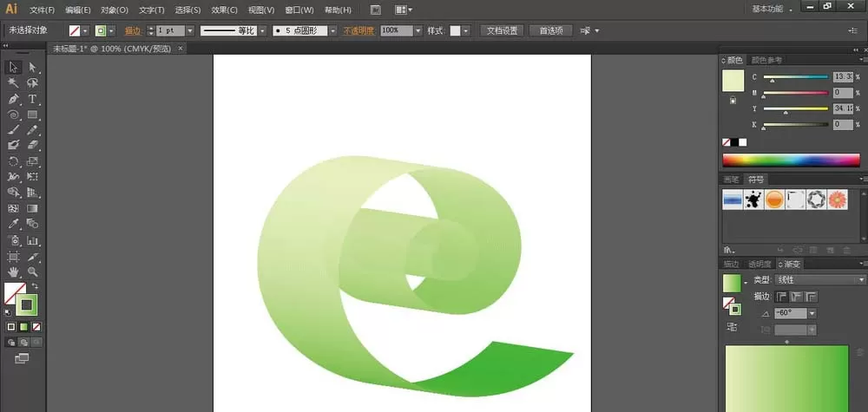
Task: Toggle Reverse Gradient button
Action: [x=733, y=327]
